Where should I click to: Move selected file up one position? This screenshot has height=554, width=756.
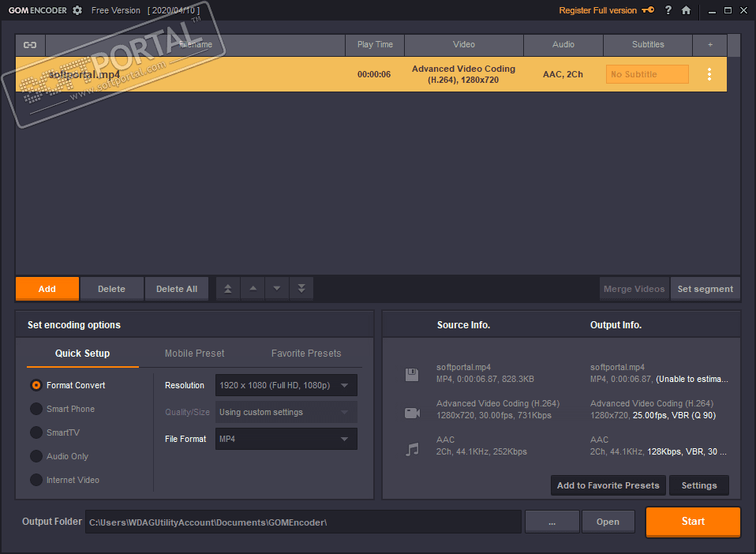coord(253,289)
